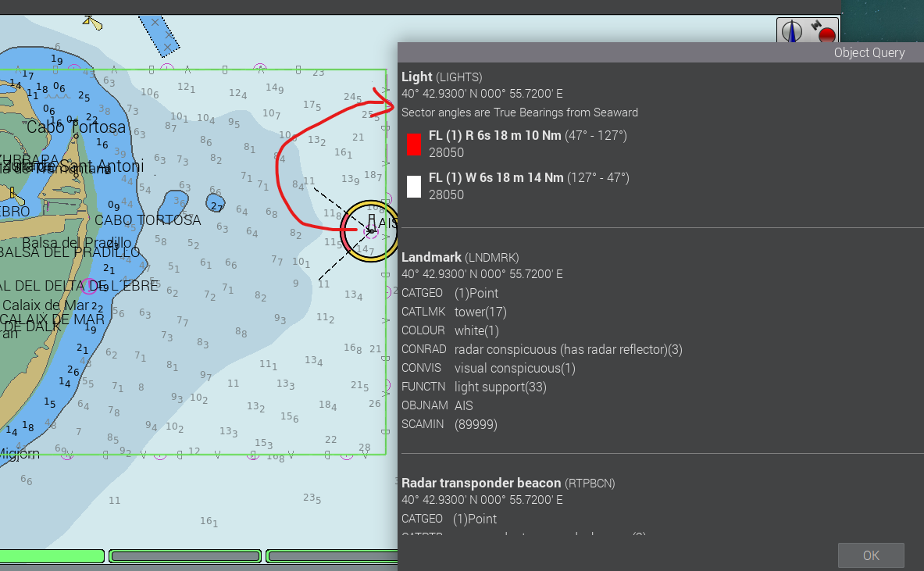This screenshot has width=924, height=571.
Task: Select the third chart bar segment
Action: click(332, 555)
